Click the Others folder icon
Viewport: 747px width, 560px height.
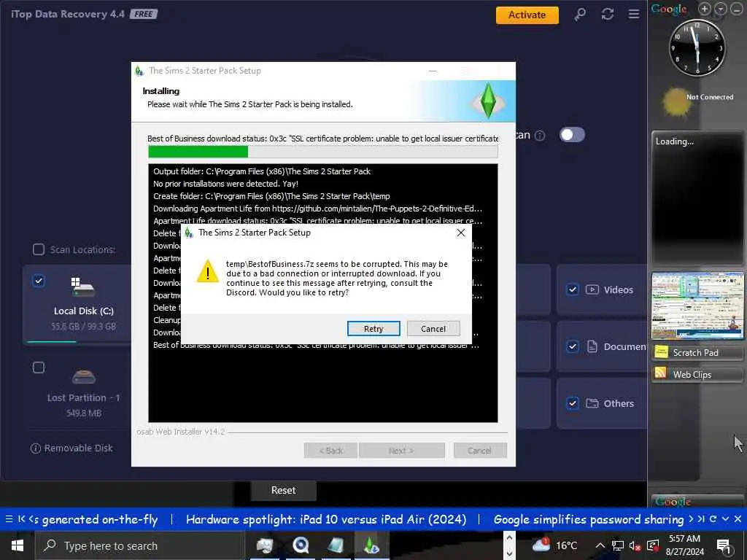point(592,403)
